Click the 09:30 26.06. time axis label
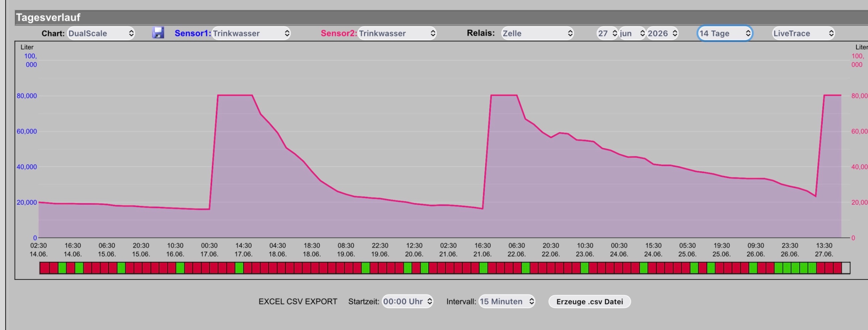868x330 pixels. [x=756, y=250]
